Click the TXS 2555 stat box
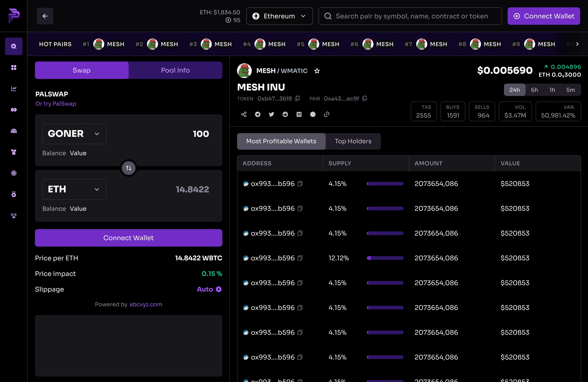The width and height of the screenshot is (588, 382). pos(424,111)
